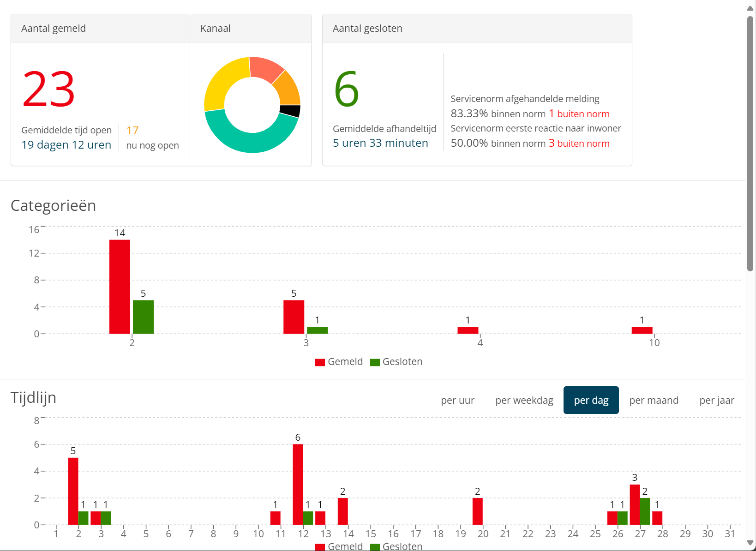Select the per dag timeline tab
Screen dimensions: 756x551
pos(591,400)
